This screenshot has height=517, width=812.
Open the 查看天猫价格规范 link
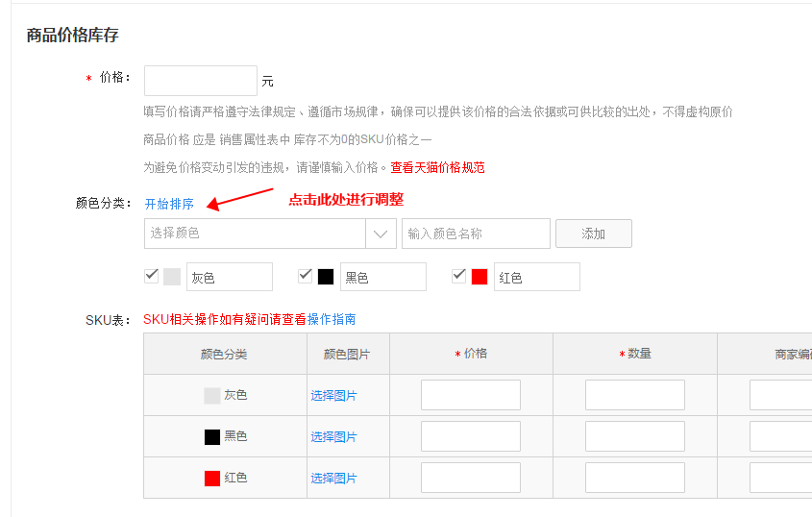(x=437, y=167)
